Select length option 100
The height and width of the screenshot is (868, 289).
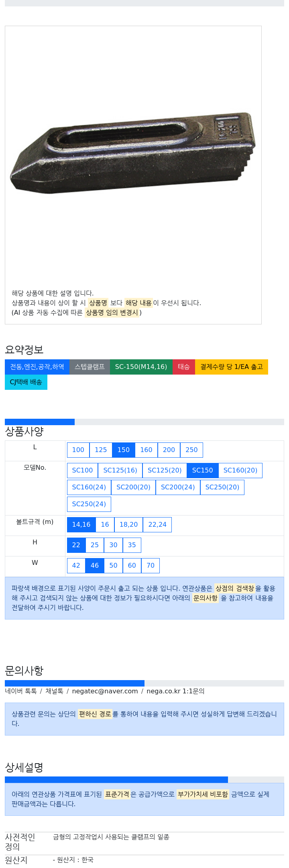coord(78,450)
